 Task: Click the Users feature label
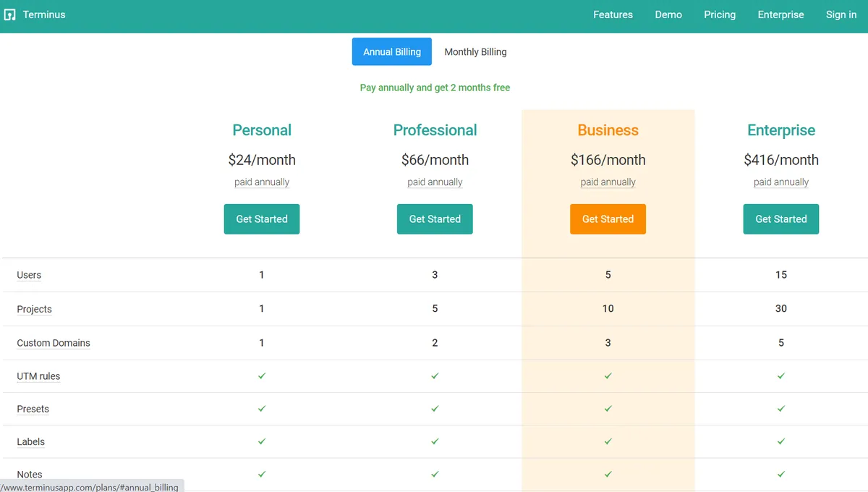pos(29,275)
